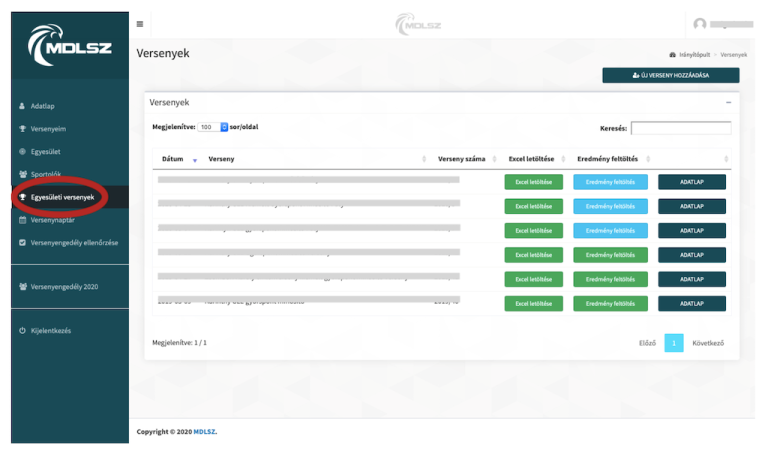Open Versenyengedély ellenőrzése in sidebar
The height and width of the screenshot is (454, 768).
pos(73,243)
